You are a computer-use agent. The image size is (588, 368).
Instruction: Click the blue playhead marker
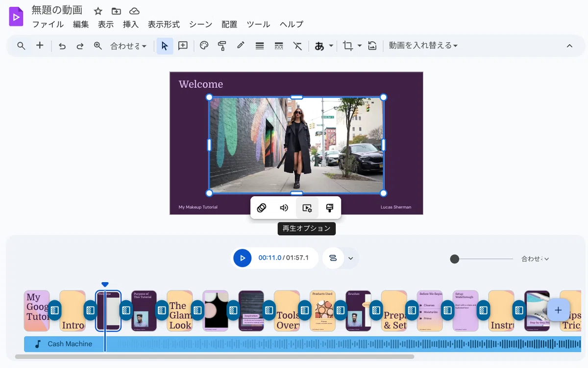[x=104, y=285]
